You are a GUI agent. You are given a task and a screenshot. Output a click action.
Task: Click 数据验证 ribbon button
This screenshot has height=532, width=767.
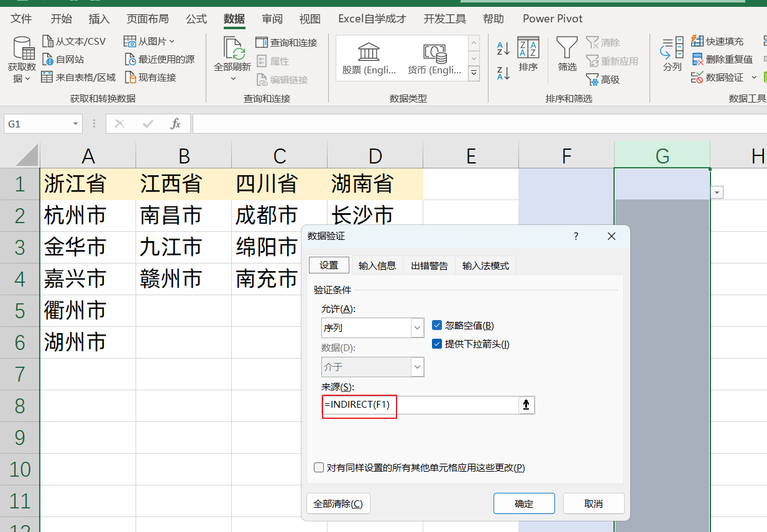(x=717, y=78)
